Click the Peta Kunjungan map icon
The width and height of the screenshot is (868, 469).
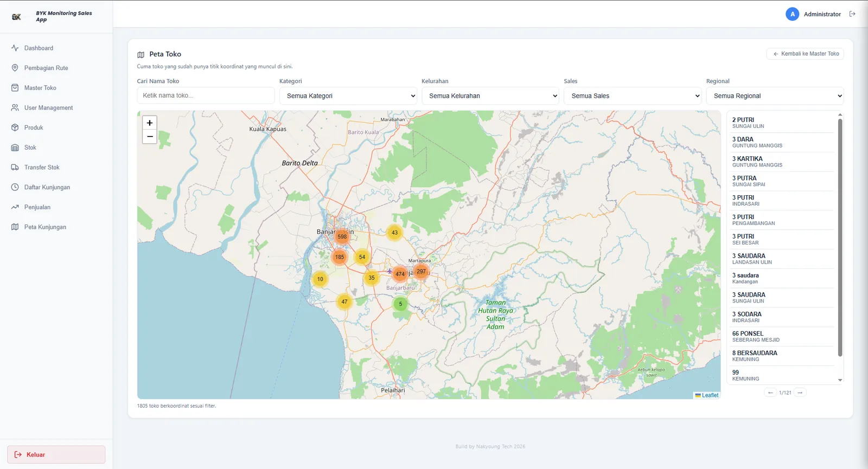tap(15, 227)
